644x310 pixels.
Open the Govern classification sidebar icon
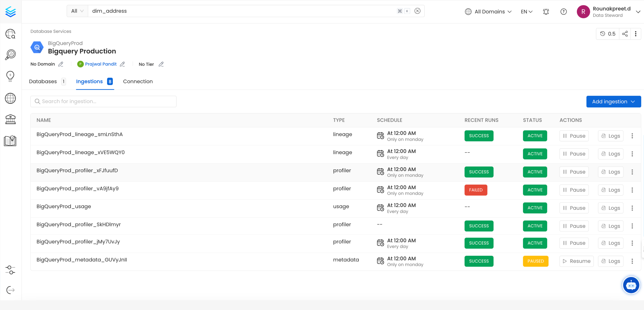point(11,119)
